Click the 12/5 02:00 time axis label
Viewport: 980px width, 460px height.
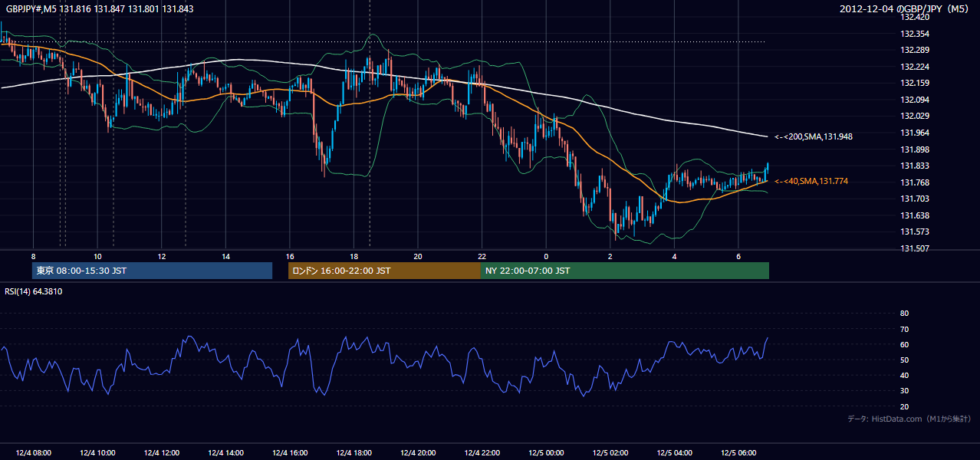(x=610, y=453)
